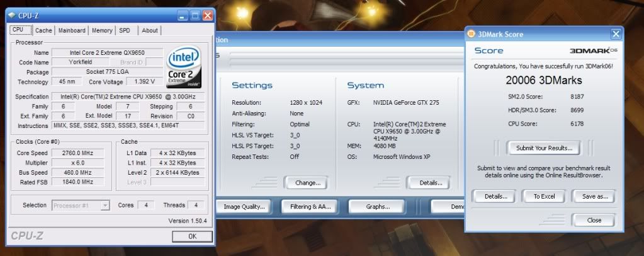
Task: Open Filtering & AA... settings
Action: point(310,207)
